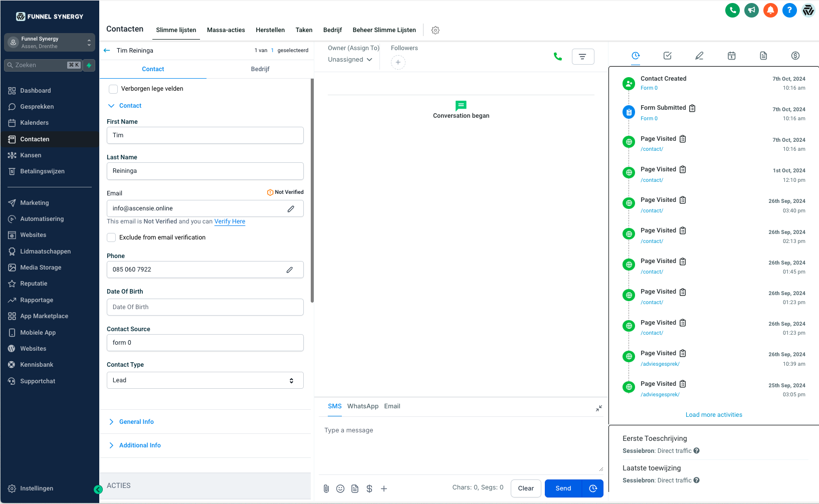Select the WhatsApp message tab
Image resolution: width=819 pixels, height=504 pixels.
click(x=362, y=406)
